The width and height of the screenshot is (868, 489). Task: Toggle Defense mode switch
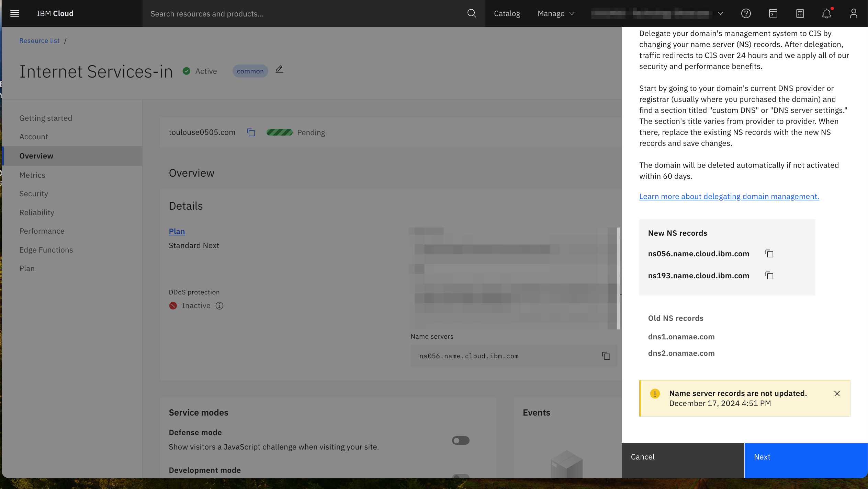[460, 440]
